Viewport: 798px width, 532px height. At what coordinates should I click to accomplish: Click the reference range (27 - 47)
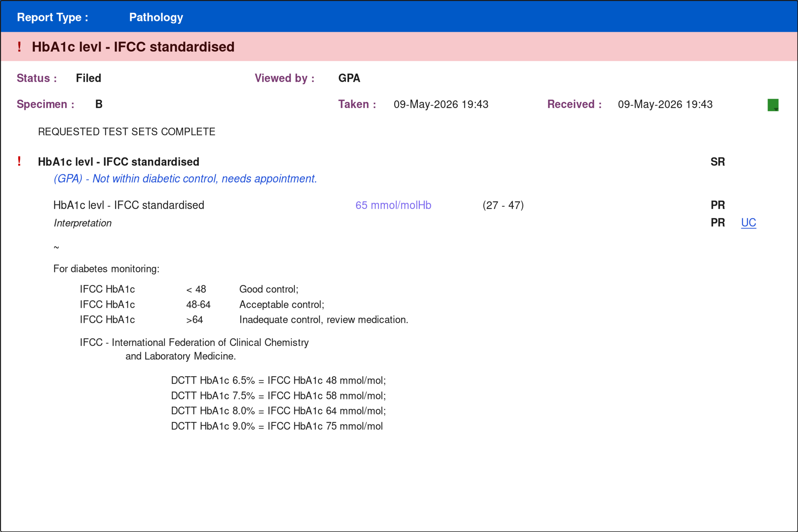click(503, 205)
